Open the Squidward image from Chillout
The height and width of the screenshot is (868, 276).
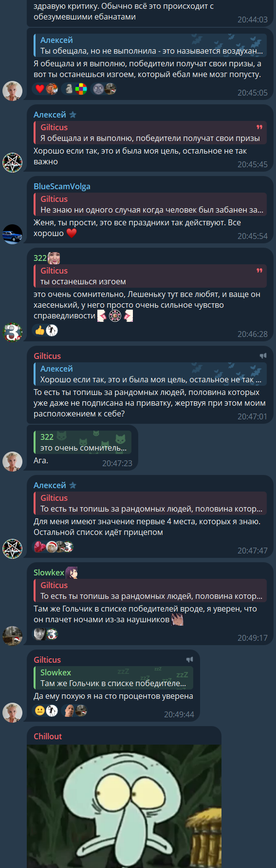(124, 806)
